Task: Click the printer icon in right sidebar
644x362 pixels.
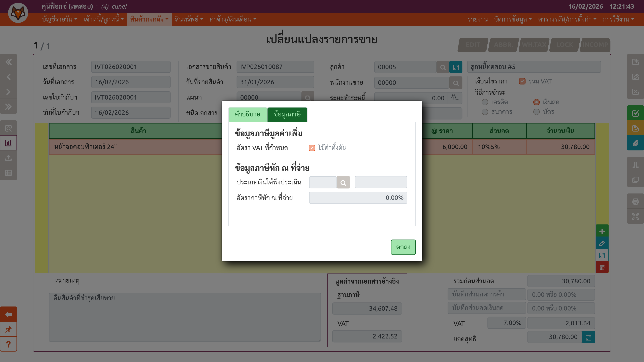Action: (x=635, y=201)
